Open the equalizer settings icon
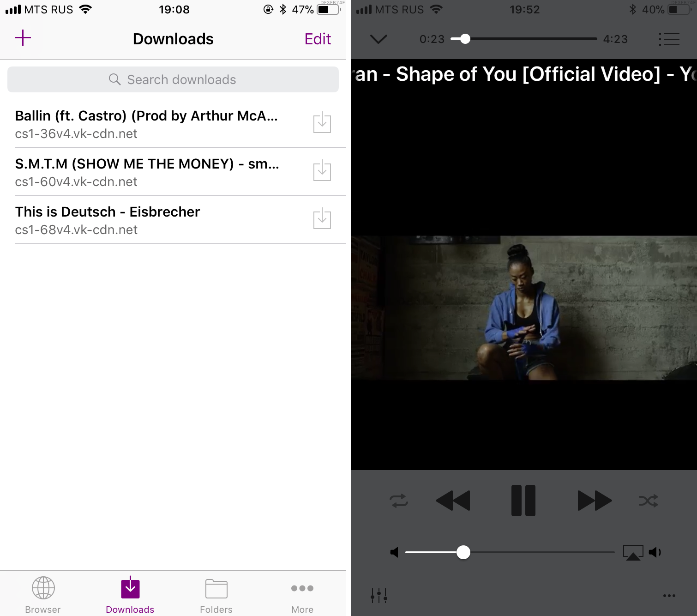Screen dimensions: 697x616 [x=379, y=596]
